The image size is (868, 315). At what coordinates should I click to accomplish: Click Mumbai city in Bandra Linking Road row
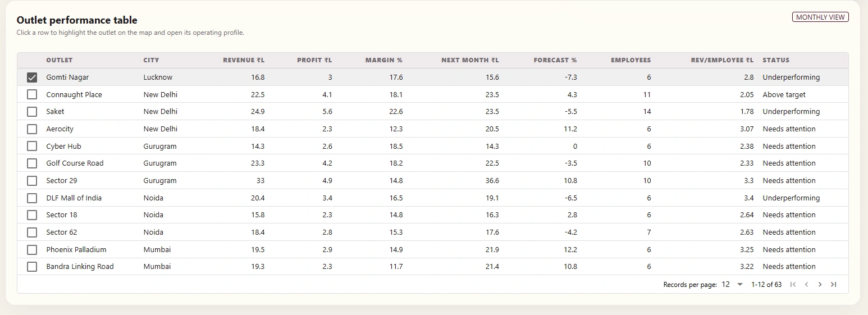coord(157,267)
